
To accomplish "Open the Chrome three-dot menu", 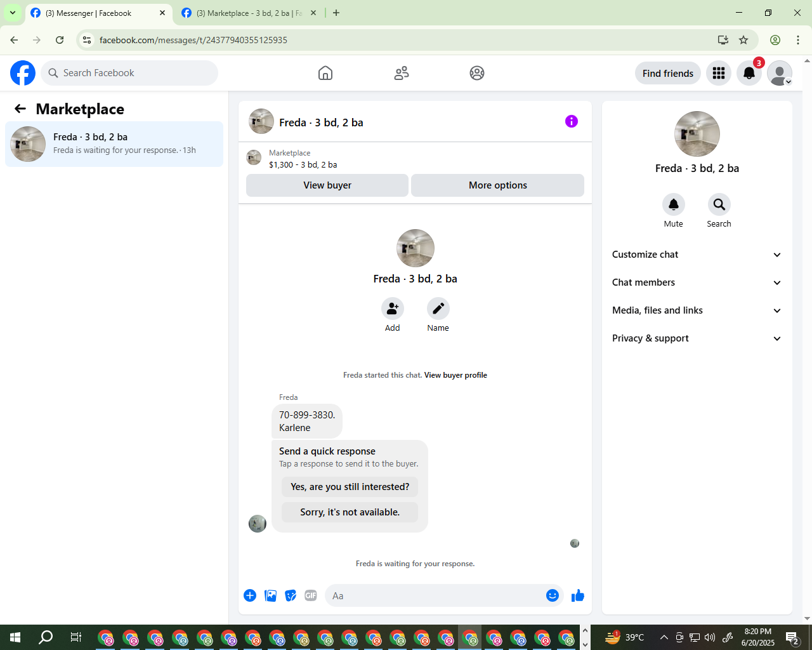I will click(x=798, y=40).
